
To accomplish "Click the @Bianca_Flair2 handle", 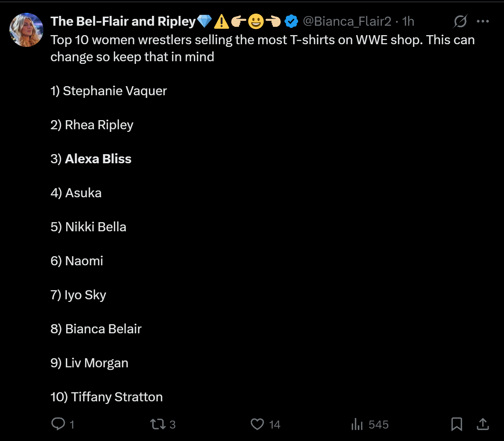I will (347, 21).
